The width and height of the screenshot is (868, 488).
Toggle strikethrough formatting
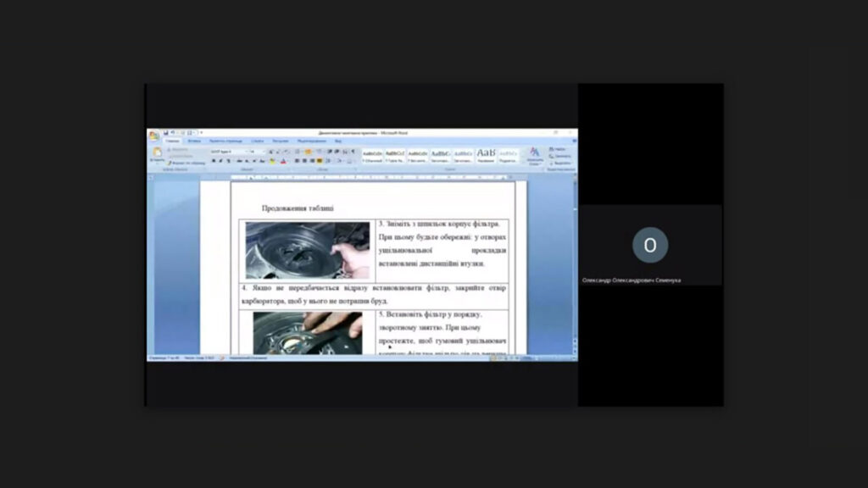coord(240,161)
